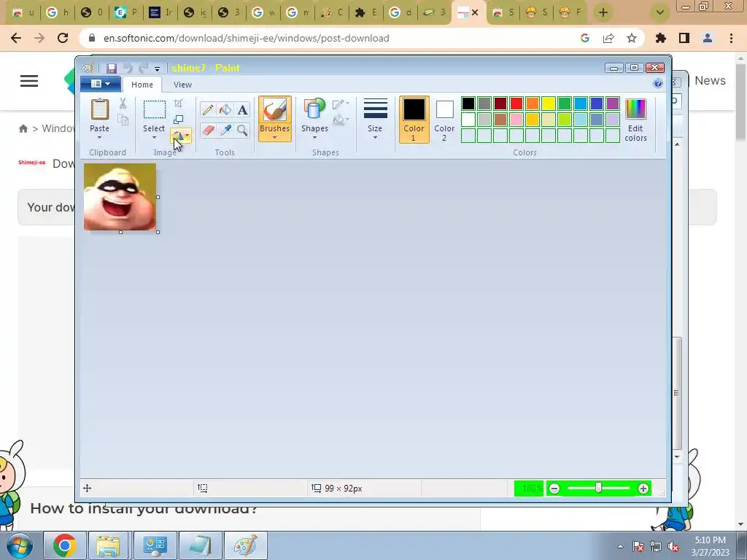Click the Copy icon in Clipboard group
Viewport: 747px width, 560px height.
click(123, 120)
